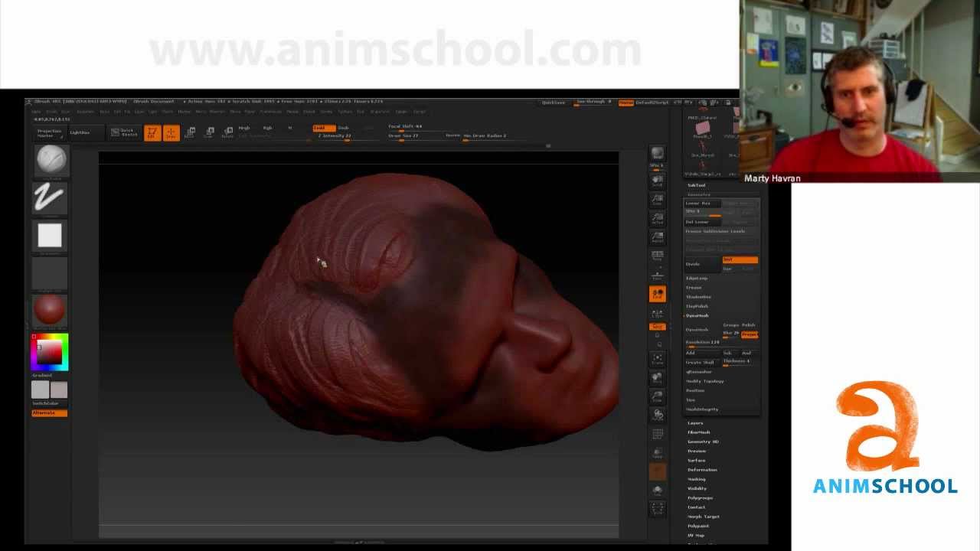Open the current brush thumbnail
Screen dimensions: 980x551
click(51, 161)
